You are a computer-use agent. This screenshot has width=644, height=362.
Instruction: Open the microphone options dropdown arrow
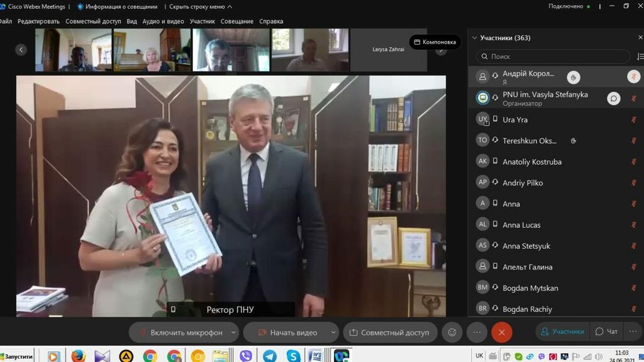[234, 332]
